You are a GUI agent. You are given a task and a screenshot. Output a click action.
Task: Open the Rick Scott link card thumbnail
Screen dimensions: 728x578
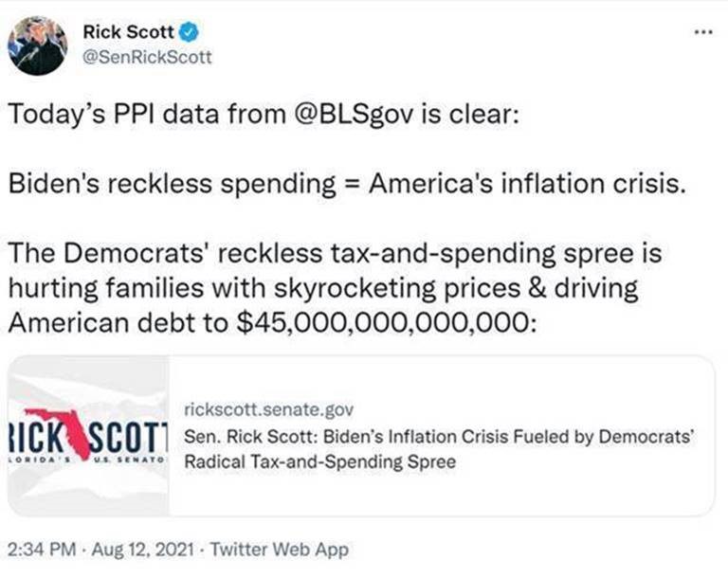click(x=88, y=436)
